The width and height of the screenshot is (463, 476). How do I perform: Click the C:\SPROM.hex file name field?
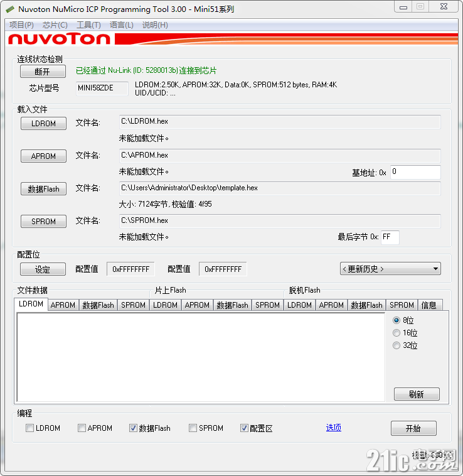point(280,221)
